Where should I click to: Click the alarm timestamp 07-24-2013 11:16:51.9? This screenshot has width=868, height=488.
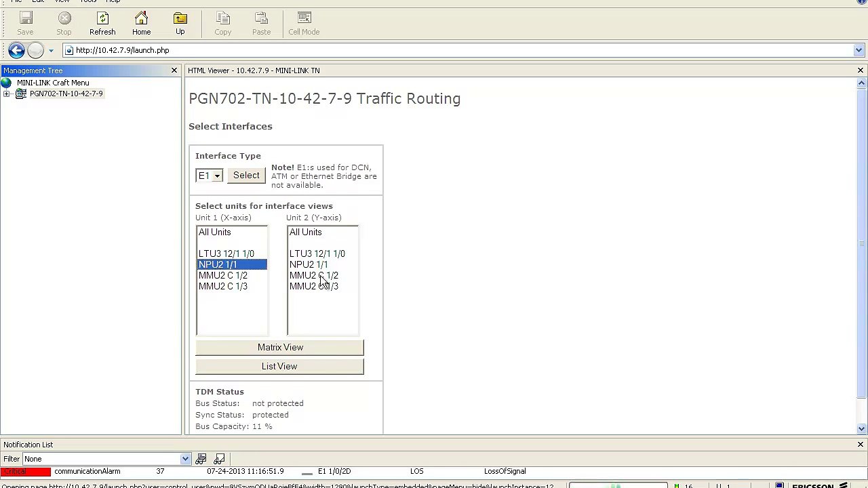(245, 471)
